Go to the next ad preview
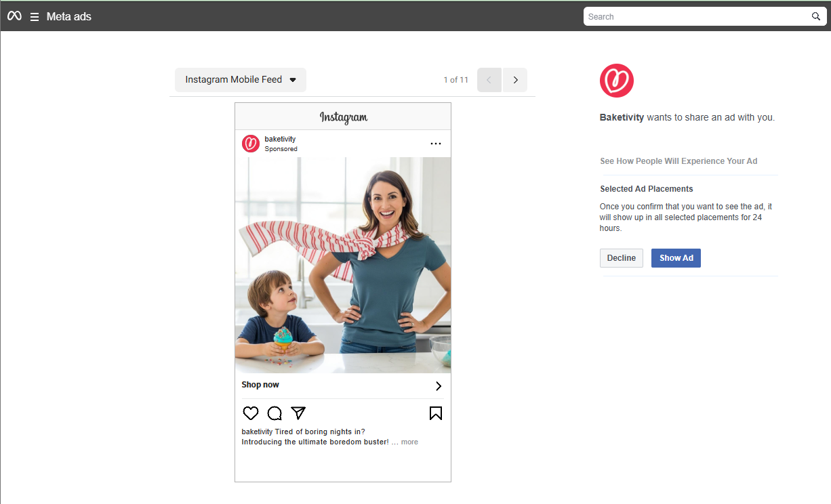The width and height of the screenshot is (831, 504). pos(515,80)
